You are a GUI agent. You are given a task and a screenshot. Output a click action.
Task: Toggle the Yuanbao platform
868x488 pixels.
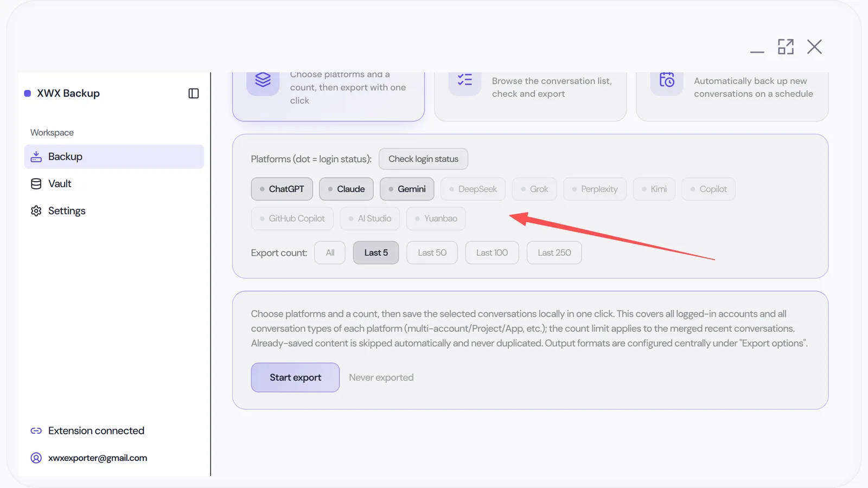pyautogui.click(x=436, y=219)
